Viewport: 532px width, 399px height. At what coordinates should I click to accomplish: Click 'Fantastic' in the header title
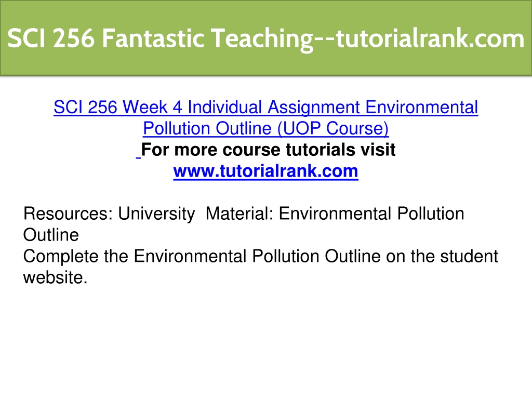point(153,38)
